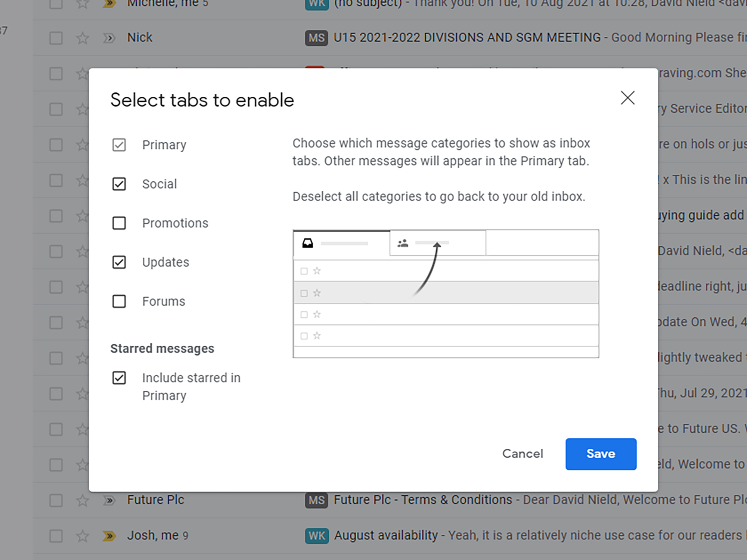Close the dialog with the X
Screen dimensions: 747x560
(x=627, y=98)
